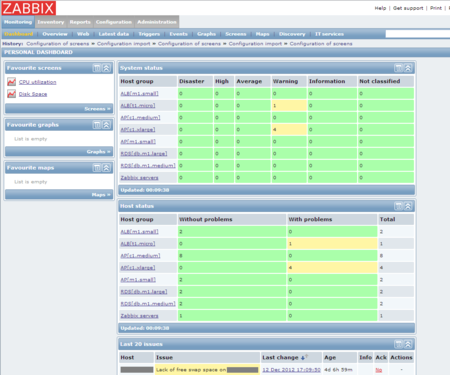Focus the search input field
The image size is (450, 375).
[418, 34]
